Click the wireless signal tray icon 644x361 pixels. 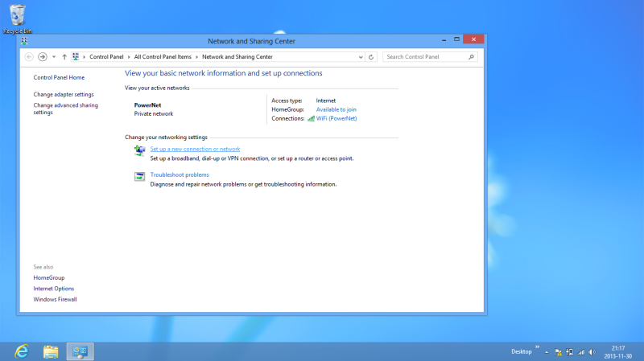point(581,352)
